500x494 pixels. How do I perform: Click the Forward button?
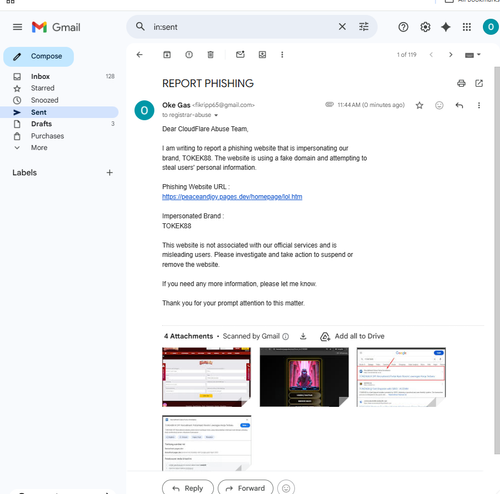pyautogui.click(x=245, y=488)
